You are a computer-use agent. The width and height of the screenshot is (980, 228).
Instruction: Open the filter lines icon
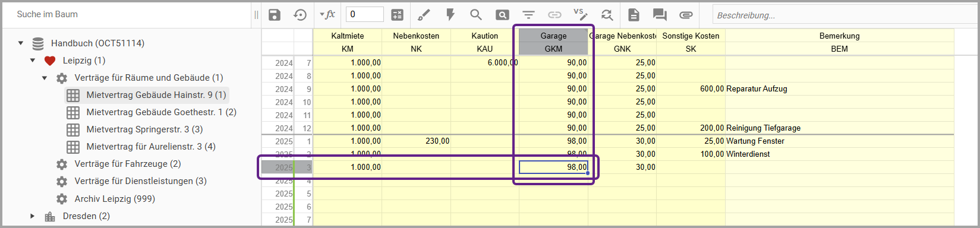tap(528, 15)
